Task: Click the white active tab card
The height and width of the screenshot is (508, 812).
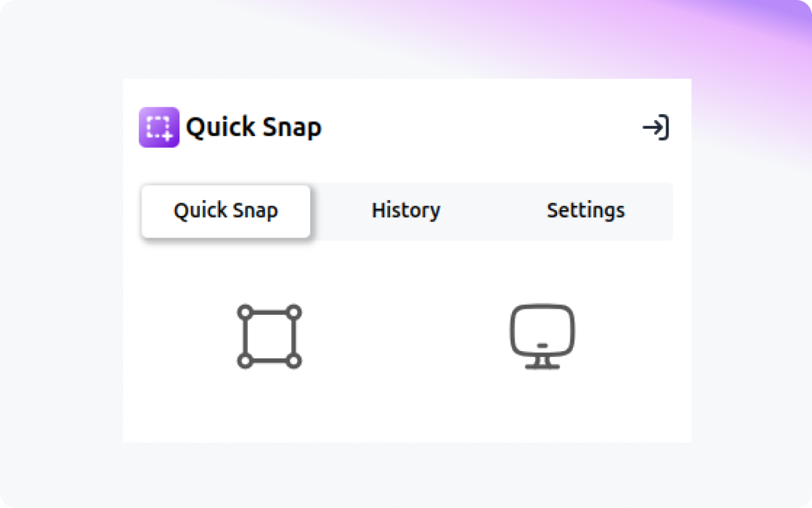Action: pyautogui.click(x=225, y=211)
